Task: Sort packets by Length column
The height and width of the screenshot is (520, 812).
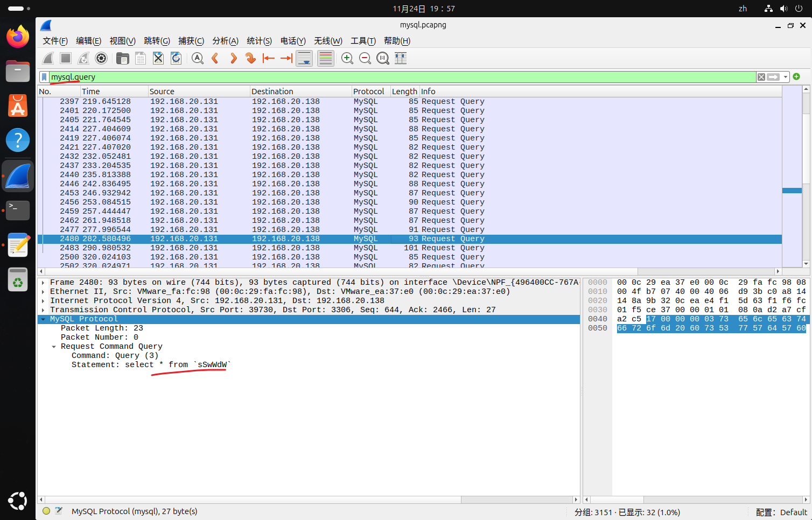Action: pos(405,92)
